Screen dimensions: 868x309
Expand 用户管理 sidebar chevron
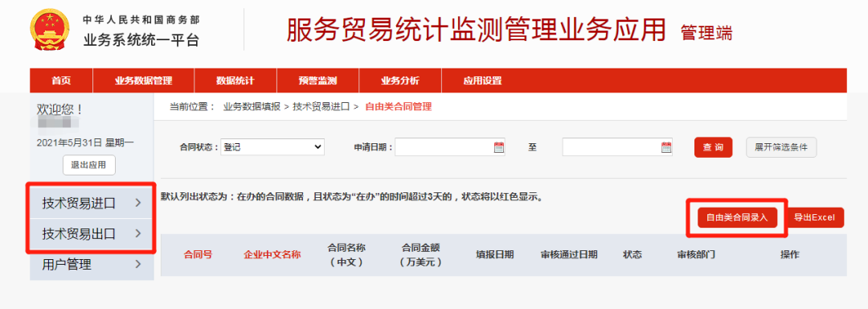(138, 265)
